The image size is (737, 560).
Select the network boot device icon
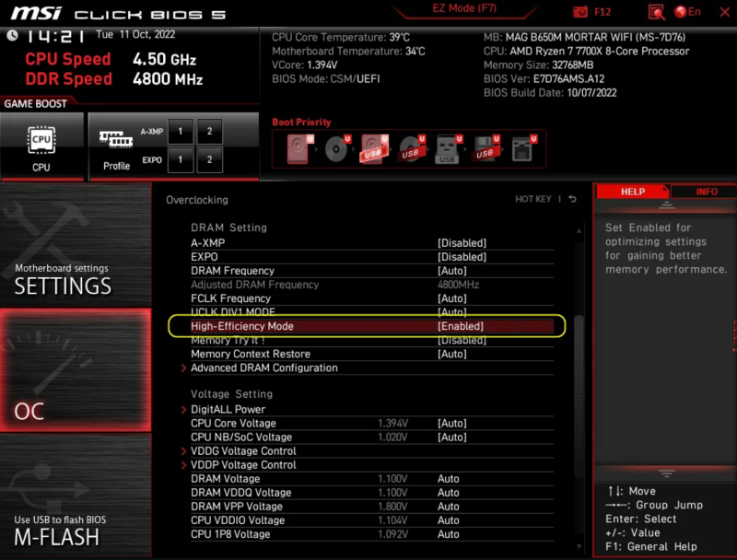tap(523, 148)
